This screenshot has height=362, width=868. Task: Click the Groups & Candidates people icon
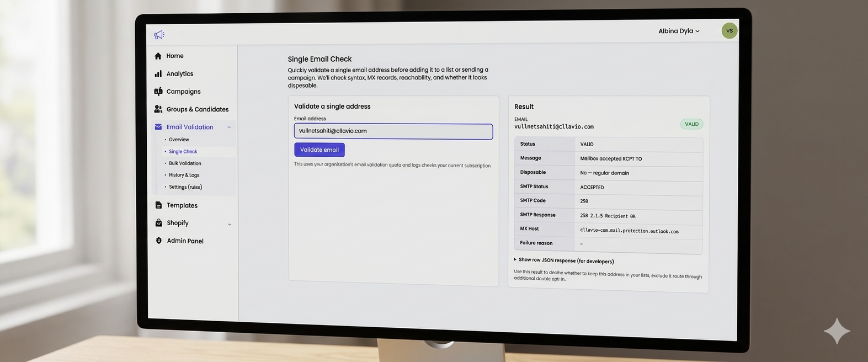coord(158,109)
